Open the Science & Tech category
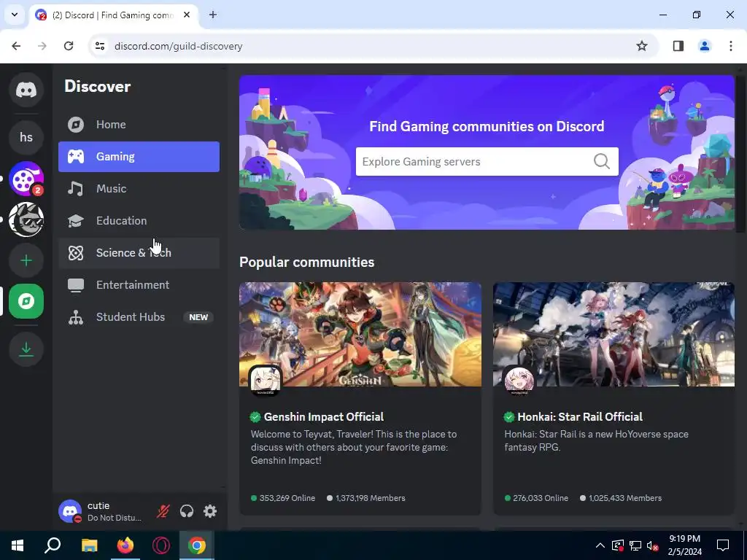 pyautogui.click(x=139, y=253)
